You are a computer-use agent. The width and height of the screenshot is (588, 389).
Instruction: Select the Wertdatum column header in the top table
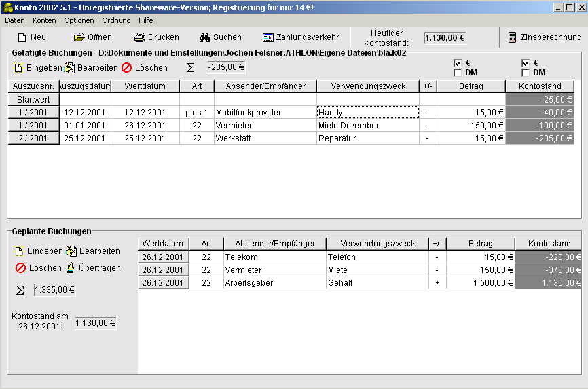[x=145, y=86]
